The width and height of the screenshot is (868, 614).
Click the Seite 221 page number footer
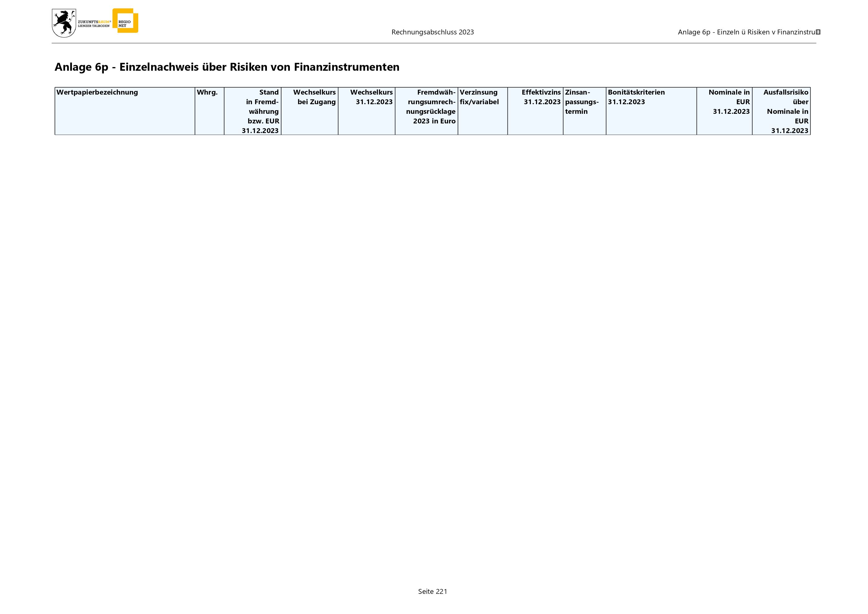pos(432,591)
